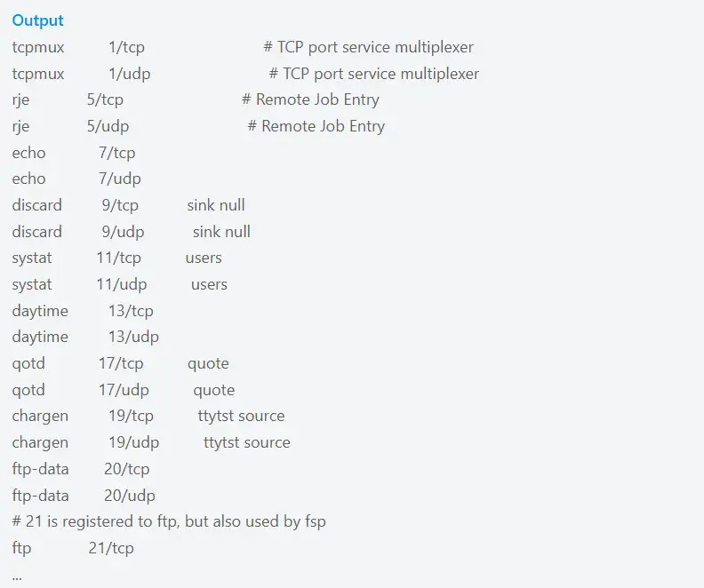Image resolution: width=704 pixels, height=588 pixels.
Task: Click the 19/udp chargen port text
Action: (x=133, y=442)
